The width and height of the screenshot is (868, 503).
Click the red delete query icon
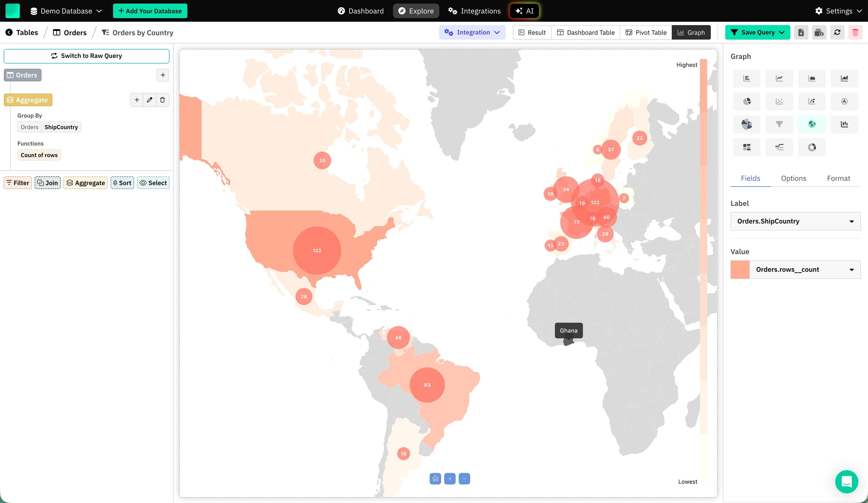coord(855,32)
